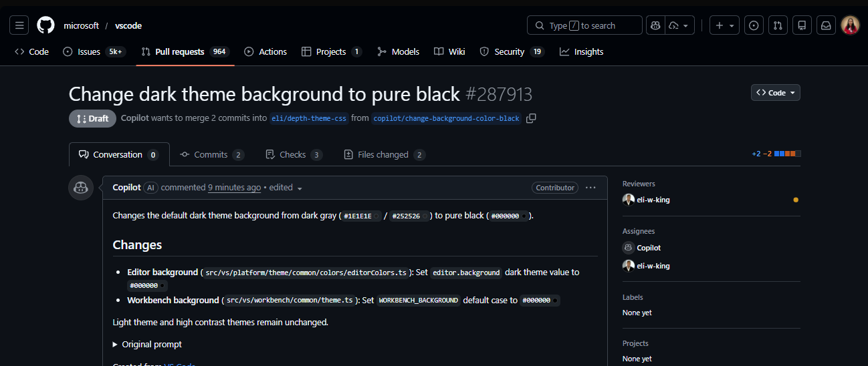This screenshot has height=366, width=868.
Task: Open the Models tab
Action: (x=398, y=51)
